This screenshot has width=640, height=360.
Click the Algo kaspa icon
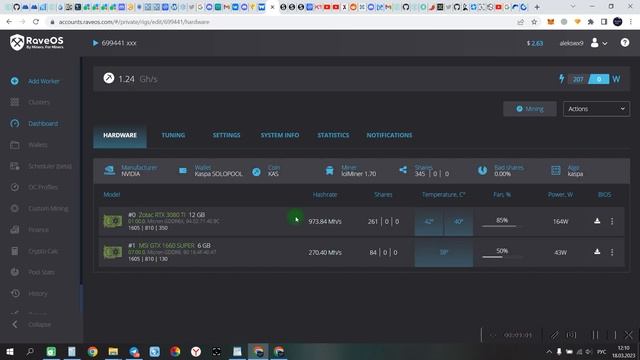click(556, 170)
